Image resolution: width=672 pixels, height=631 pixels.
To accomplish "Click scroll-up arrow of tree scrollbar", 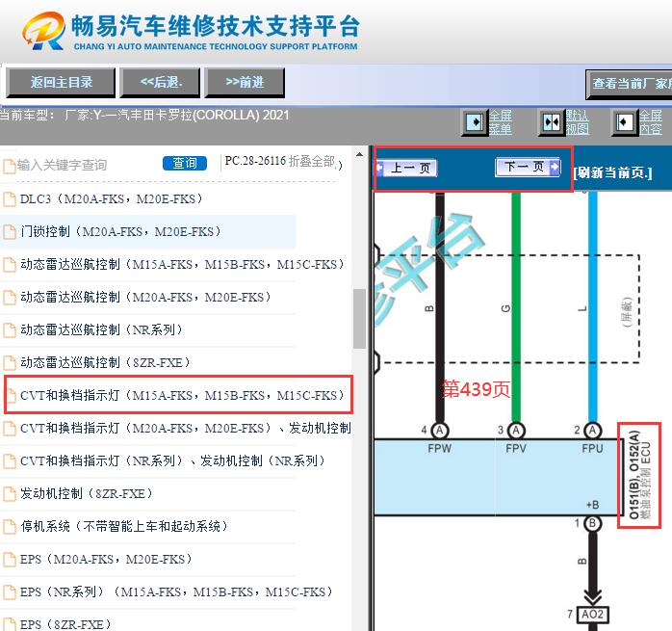I will point(359,154).
